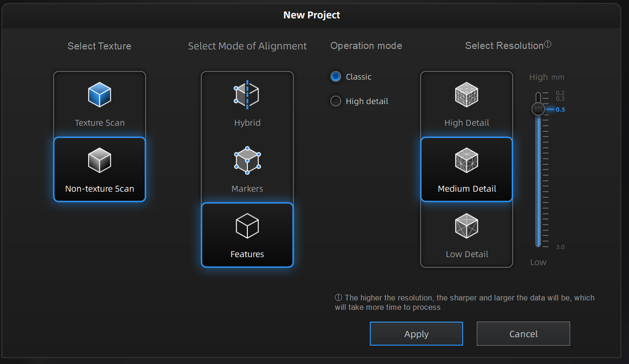The height and width of the screenshot is (364, 629).
Task: Click the Select Mode of Alignment heading
Action: [x=247, y=46]
